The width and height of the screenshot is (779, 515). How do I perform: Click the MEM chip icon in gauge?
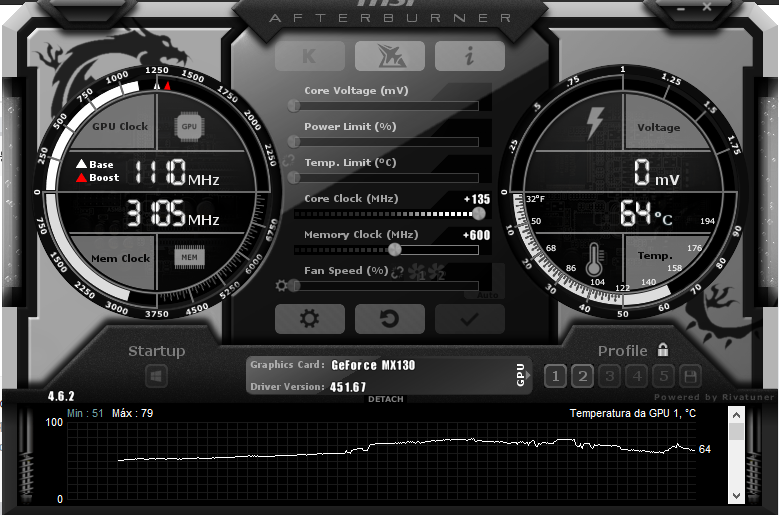[189, 257]
